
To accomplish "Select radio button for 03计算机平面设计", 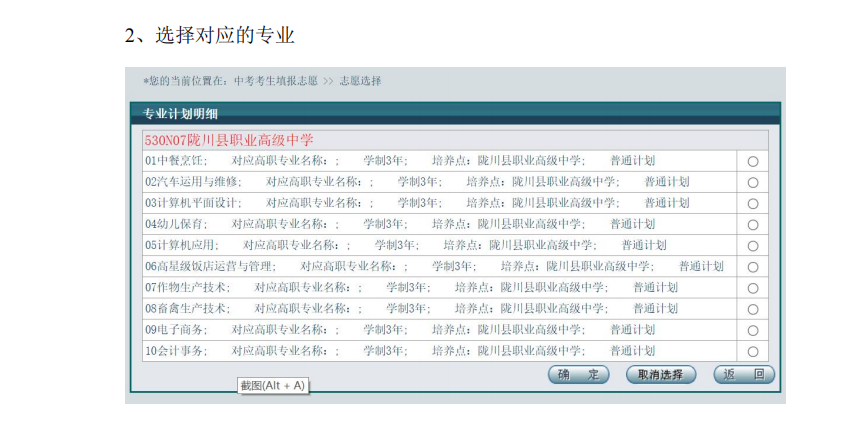I will (x=753, y=204).
